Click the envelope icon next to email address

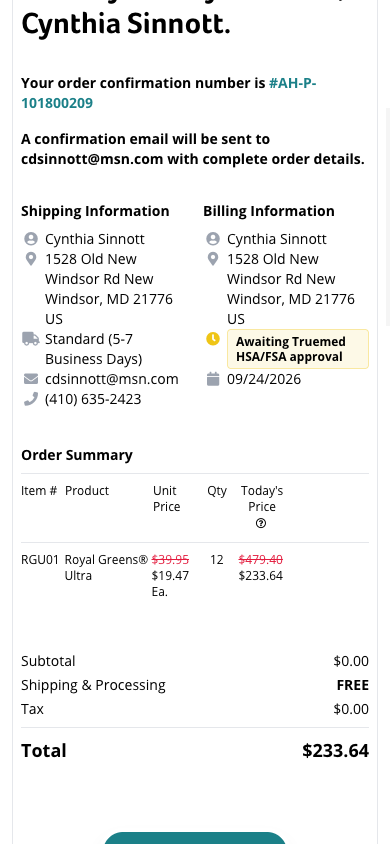tap(31, 379)
